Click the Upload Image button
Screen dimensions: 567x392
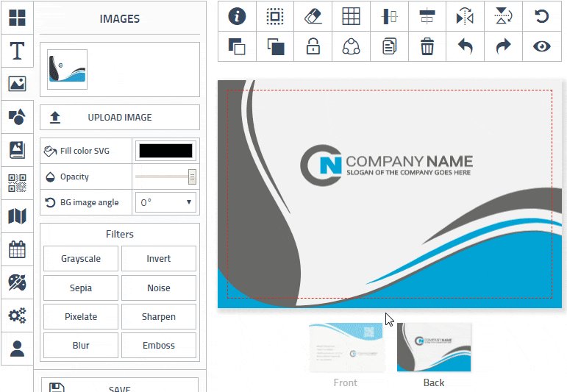120,118
